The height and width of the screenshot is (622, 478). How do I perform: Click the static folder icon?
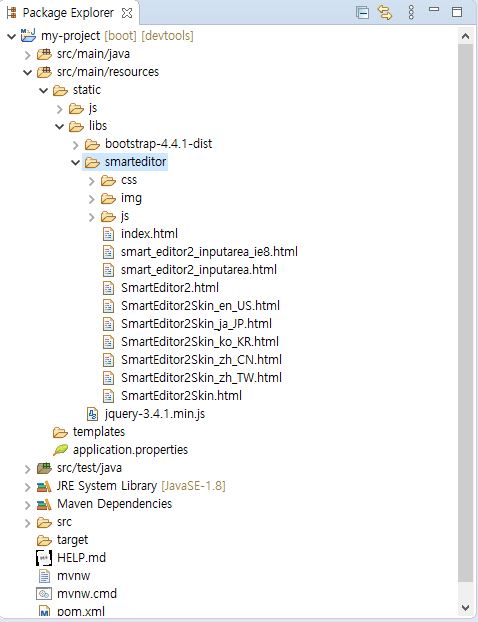(x=60, y=90)
